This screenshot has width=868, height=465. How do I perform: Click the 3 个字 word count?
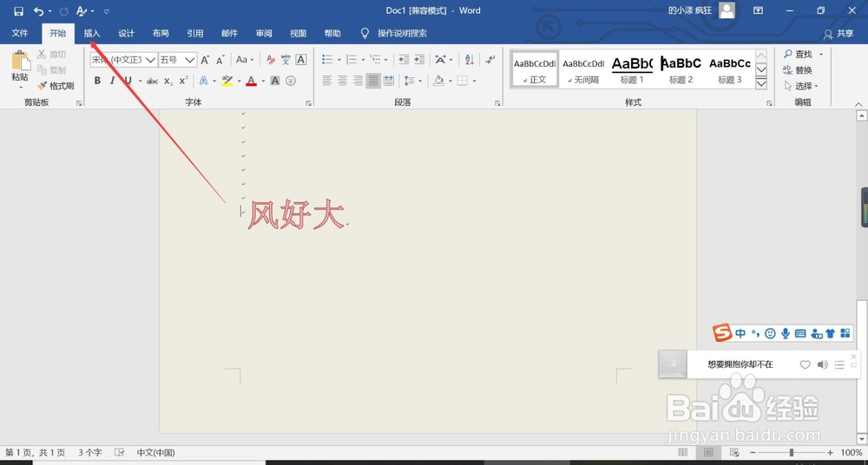tap(89, 453)
